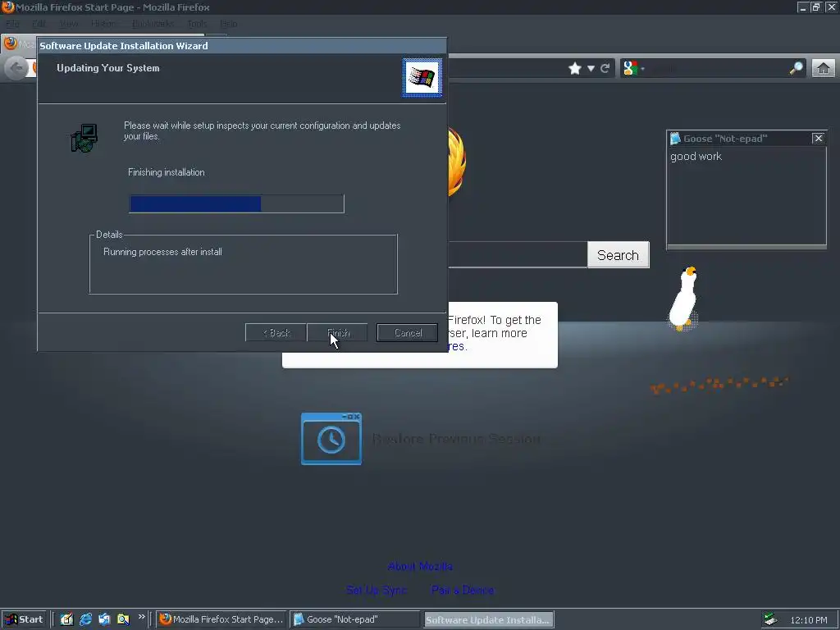Open the Edit menu in Firefox
The height and width of the screenshot is (630, 840).
[x=39, y=24]
